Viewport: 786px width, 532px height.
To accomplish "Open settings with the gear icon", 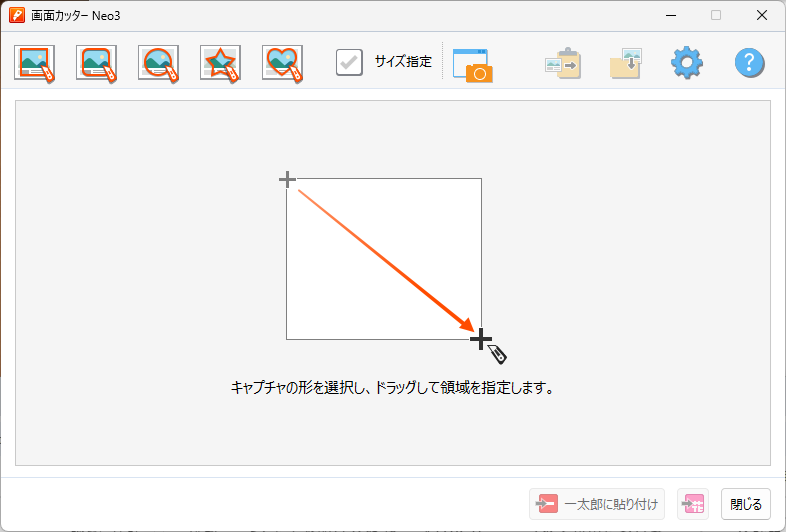I will [x=687, y=63].
